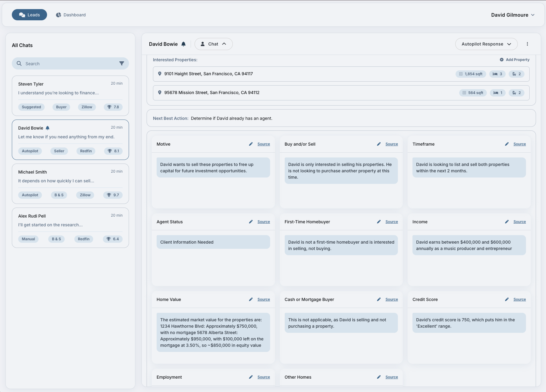Edit the Motive card with pencil icon
The image size is (546, 392).
pos(251,144)
